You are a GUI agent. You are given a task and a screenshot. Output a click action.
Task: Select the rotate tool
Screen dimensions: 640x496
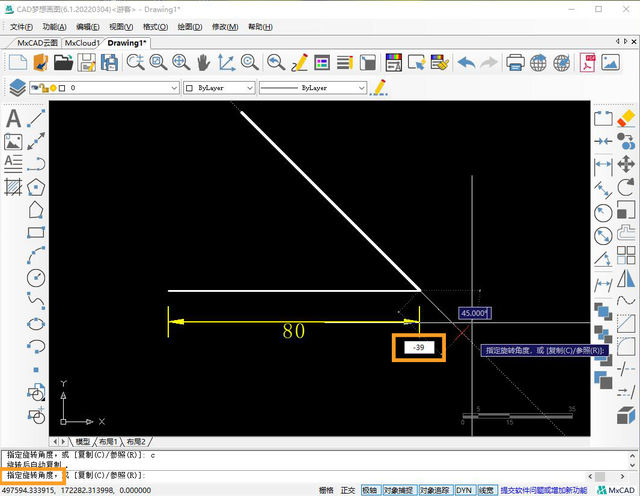coord(626,187)
